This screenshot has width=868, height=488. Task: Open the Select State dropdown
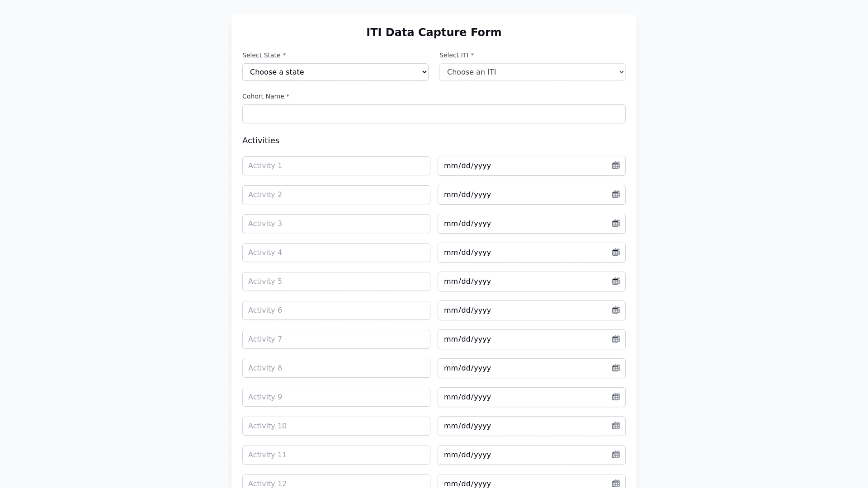point(335,72)
